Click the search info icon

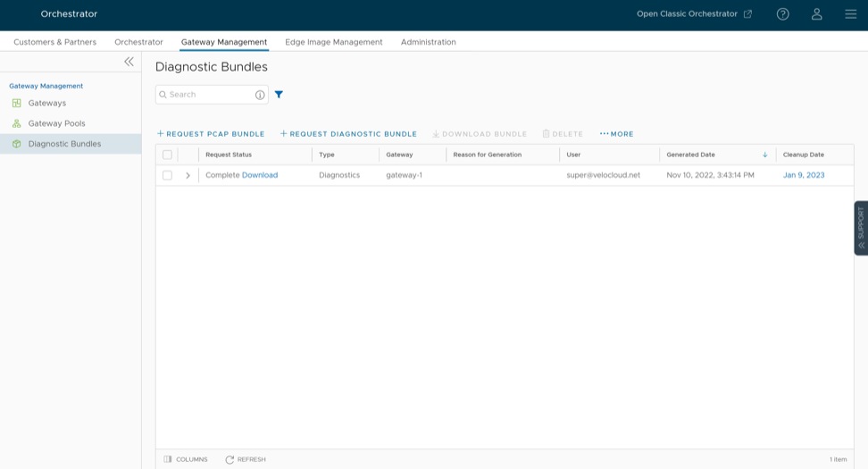point(260,95)
